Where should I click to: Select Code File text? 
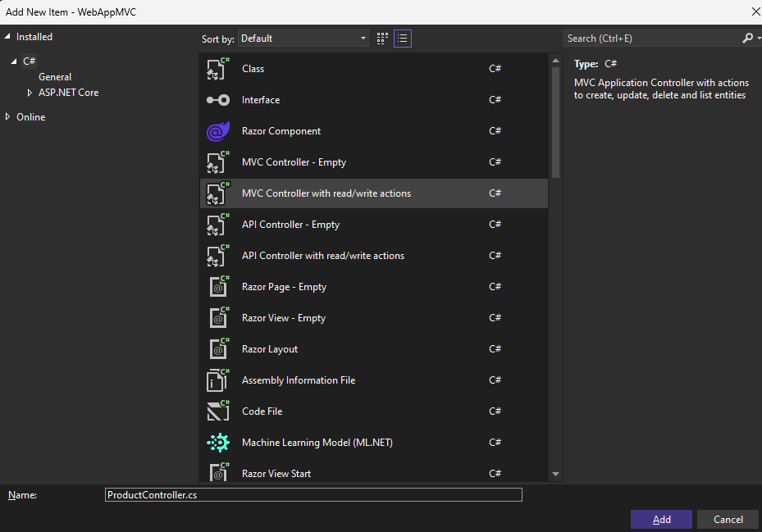(x=262, y=411)
